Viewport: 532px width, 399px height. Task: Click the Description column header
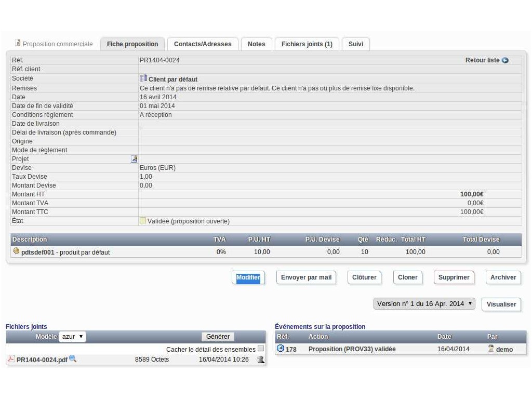click(x=30, y=239)
